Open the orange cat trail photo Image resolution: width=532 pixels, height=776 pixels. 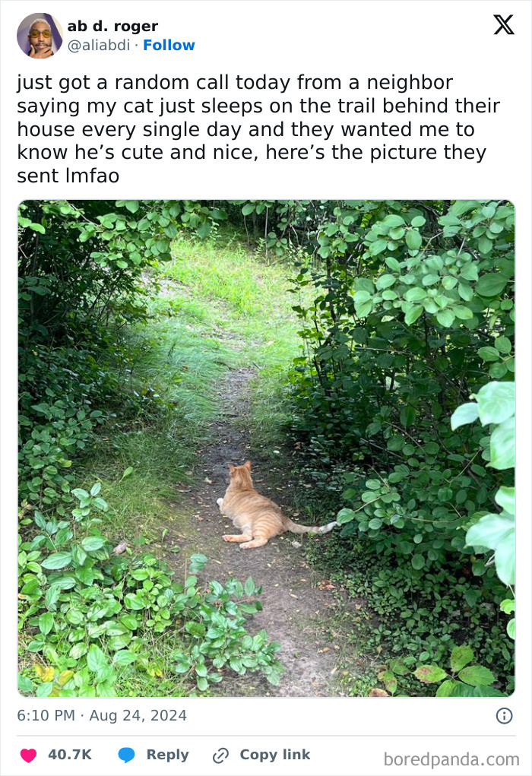266,448
